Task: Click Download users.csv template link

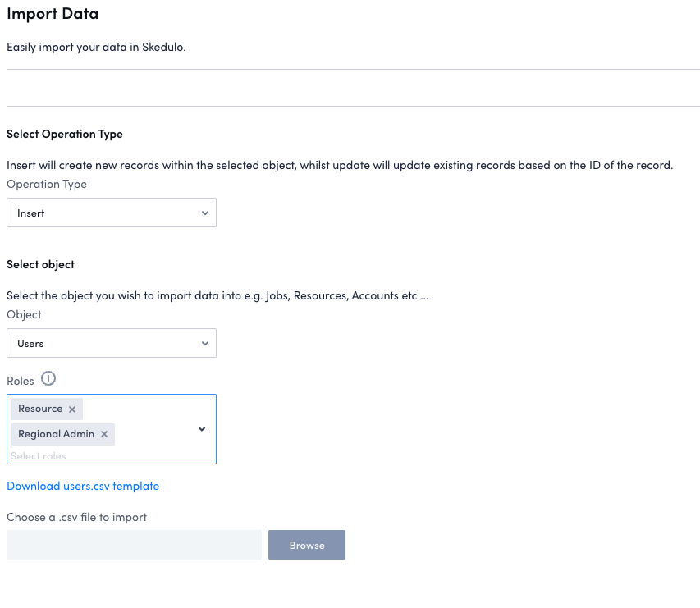Action: click(82, 486)
